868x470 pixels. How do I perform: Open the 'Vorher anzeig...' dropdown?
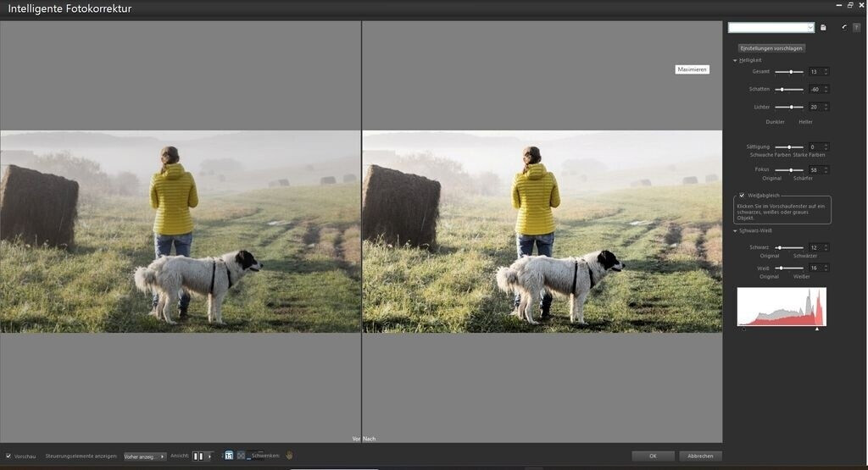(144, 456)
